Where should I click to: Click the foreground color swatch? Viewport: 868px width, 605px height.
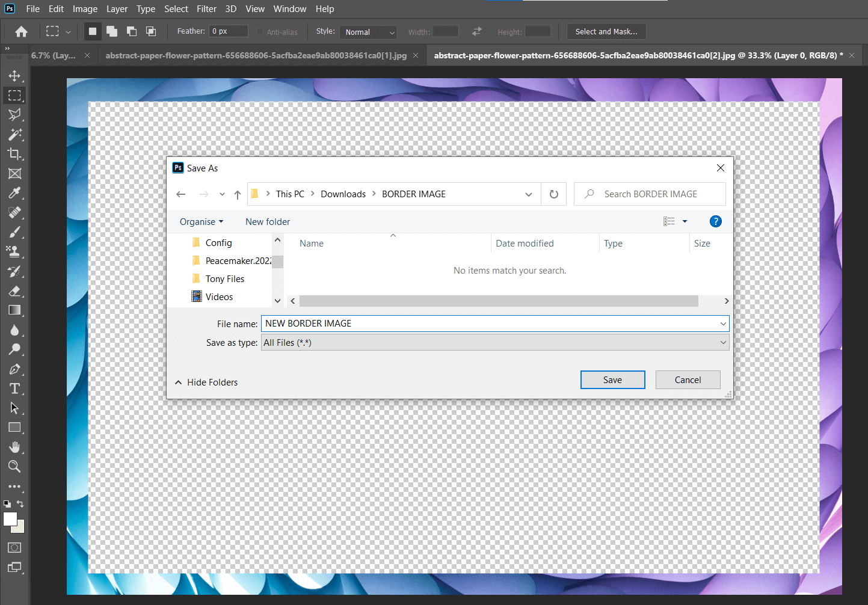(x=10, y=520)
